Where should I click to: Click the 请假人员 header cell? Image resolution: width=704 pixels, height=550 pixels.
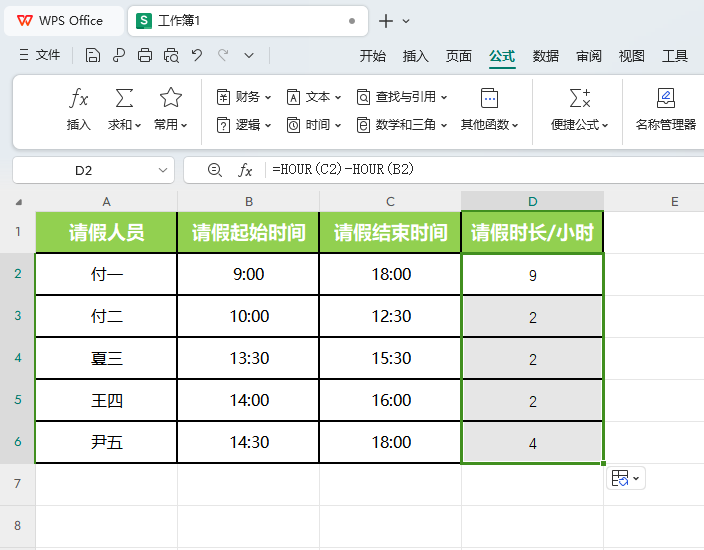[x=106, y=233]
